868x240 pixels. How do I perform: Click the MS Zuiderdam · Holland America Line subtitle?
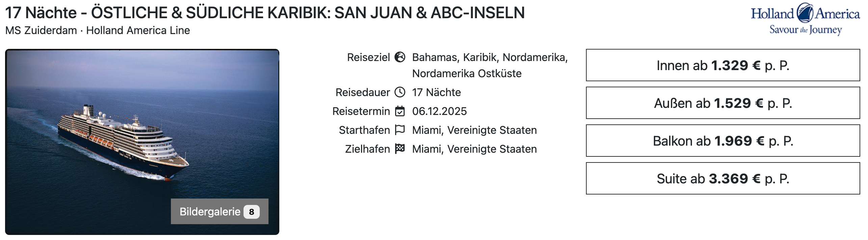(x=98, y=30)
